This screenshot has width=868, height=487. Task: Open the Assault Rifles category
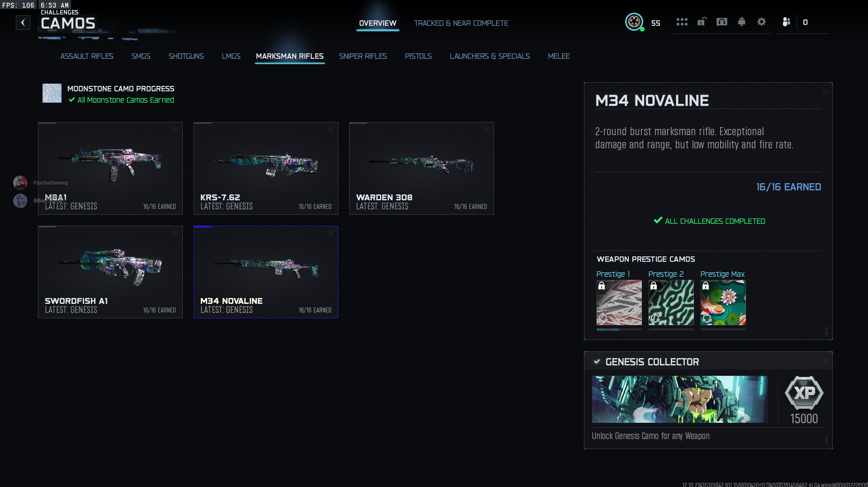point(87,56)
